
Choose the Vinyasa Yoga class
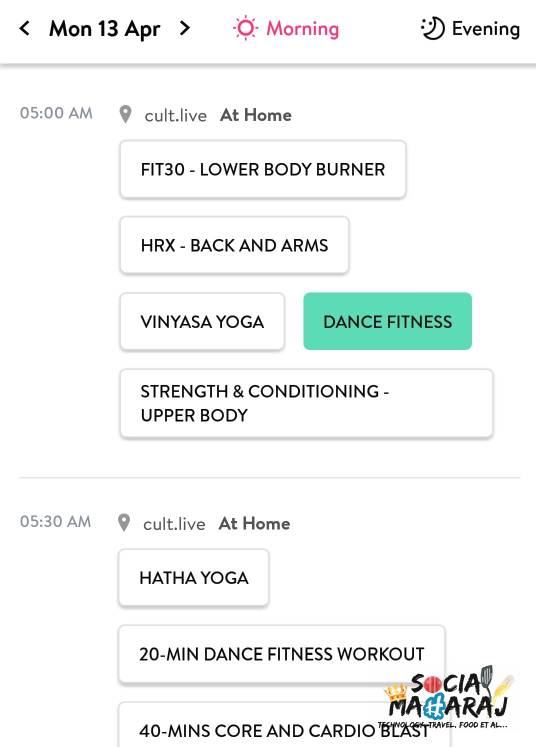click(x=202, y=322)
